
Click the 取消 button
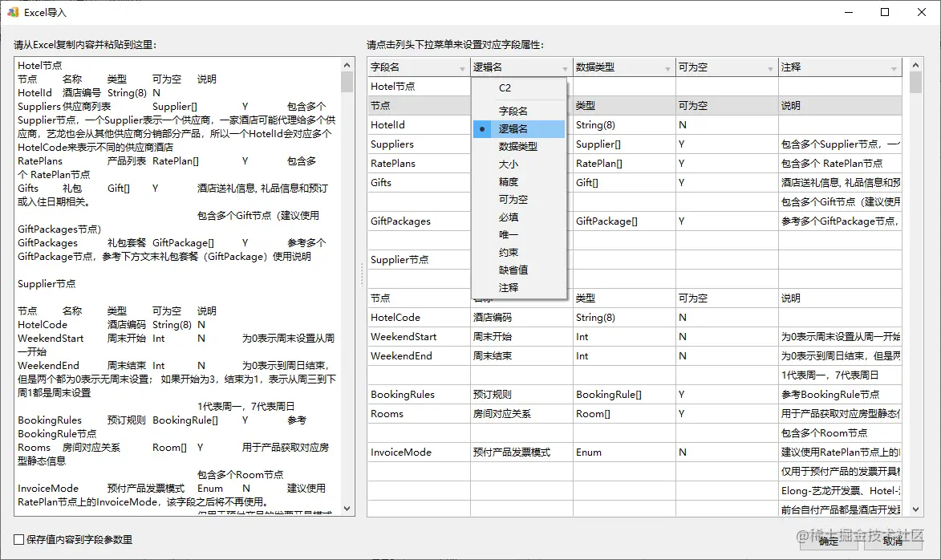pyautogui.click(x=892, y=540)
